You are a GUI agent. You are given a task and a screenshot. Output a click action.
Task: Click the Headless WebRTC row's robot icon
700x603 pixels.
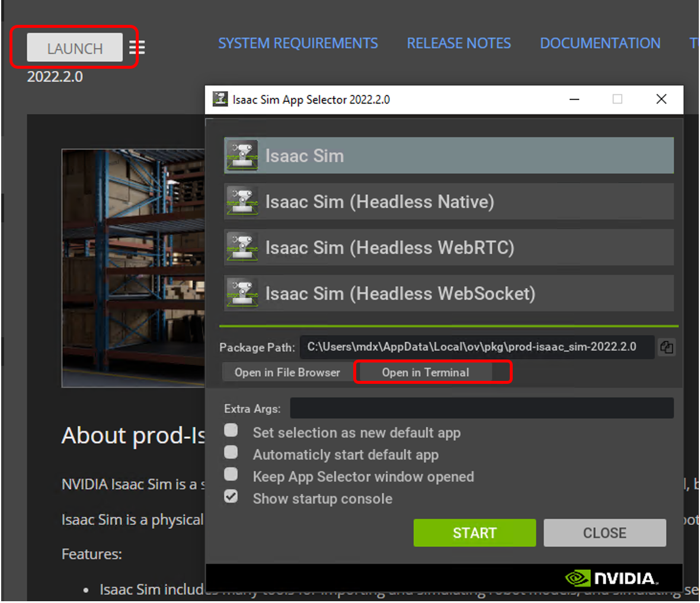(242, 247)
